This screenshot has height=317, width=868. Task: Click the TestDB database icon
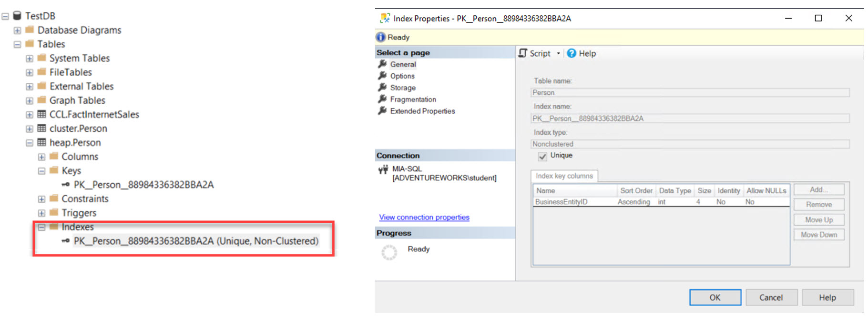tap(17, 16)
